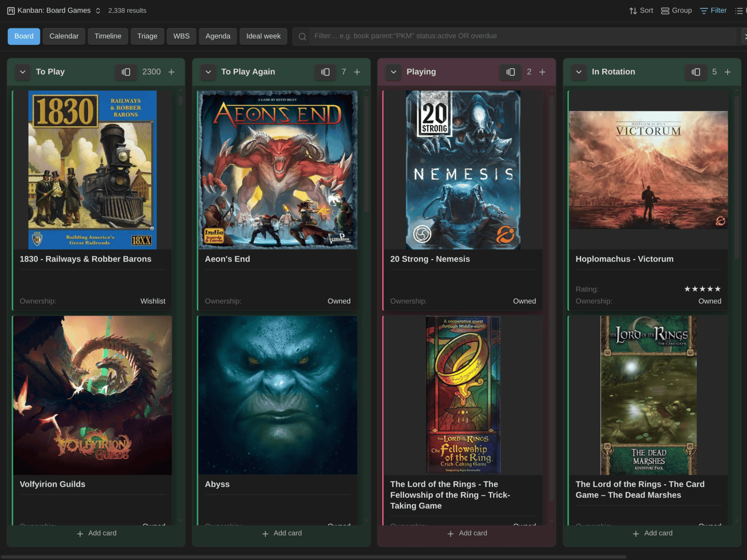Toggle card layout icon in To Play Again column
Viewport: 747px width, 560px height.
(325, 72)
